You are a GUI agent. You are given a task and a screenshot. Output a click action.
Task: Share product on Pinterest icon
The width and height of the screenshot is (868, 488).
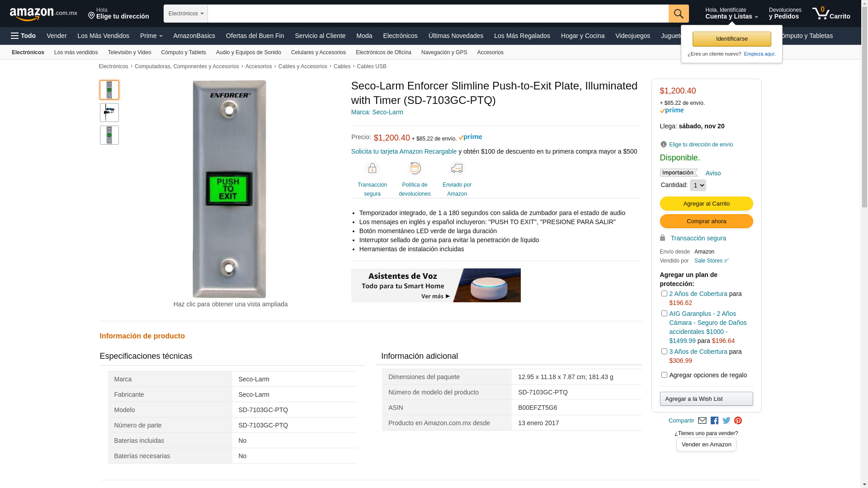click(x=738, y=421)
